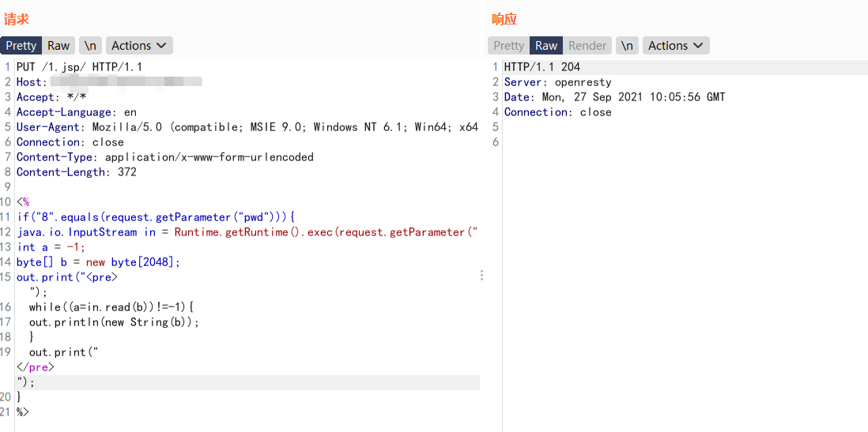Click the Server: openresty response header
The width and height of the screenshot is (868, 432).
click(x=558, y=82)
